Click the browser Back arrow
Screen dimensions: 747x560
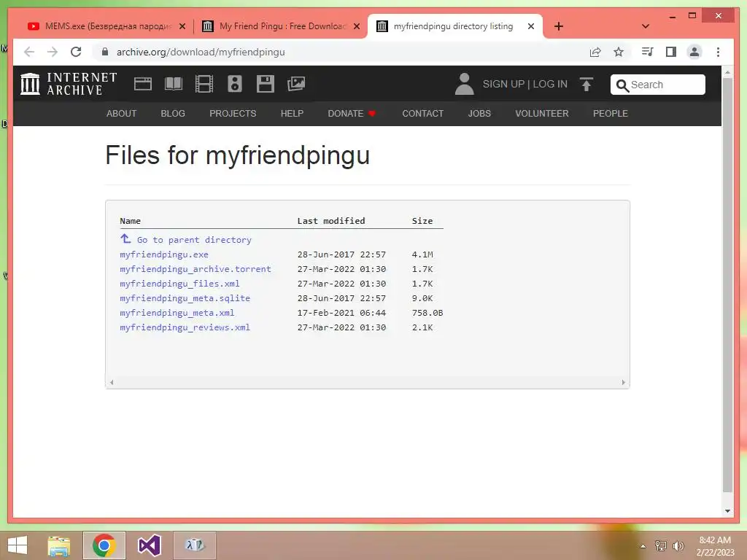click(29, 52)
